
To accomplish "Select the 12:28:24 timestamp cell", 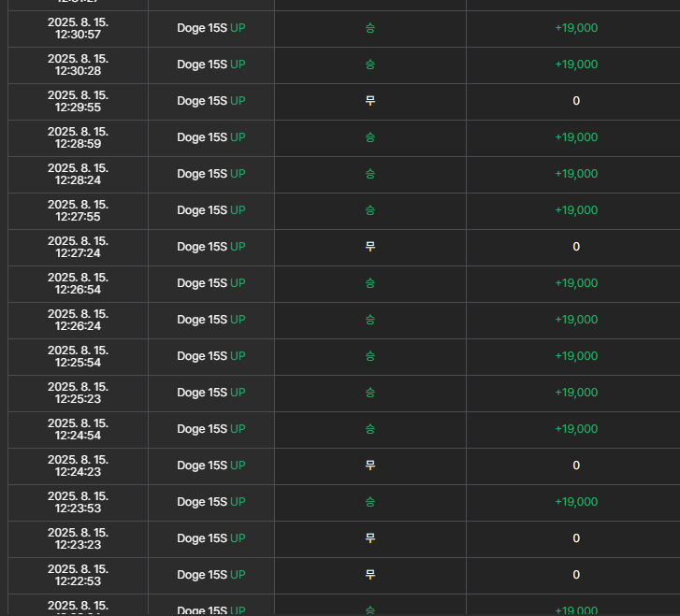I will [x=78, y=174].
